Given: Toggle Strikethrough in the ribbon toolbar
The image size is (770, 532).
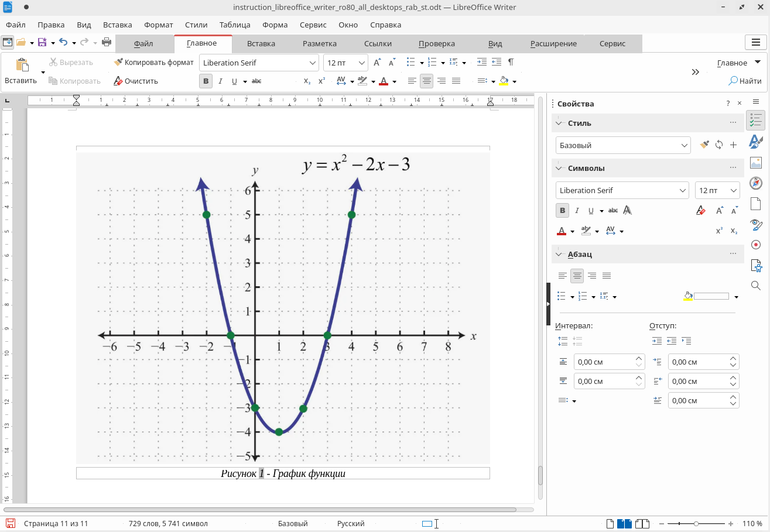Looking at the screenshot, I should (x=256, y=81).
